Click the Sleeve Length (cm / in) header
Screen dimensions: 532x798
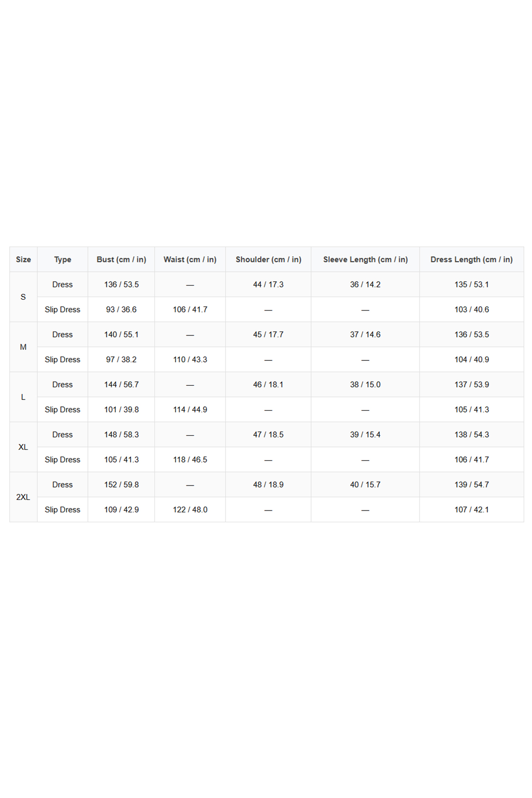365,260
